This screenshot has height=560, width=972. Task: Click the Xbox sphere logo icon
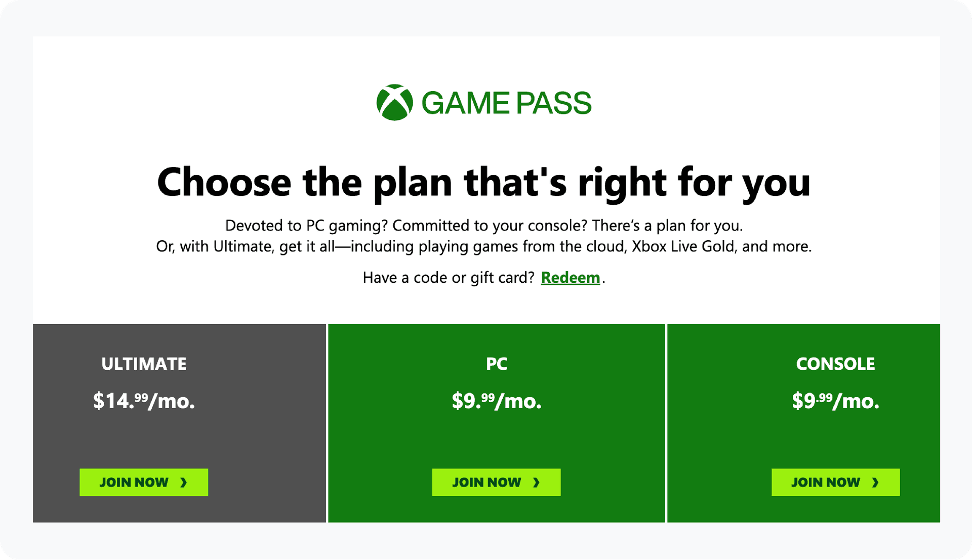tap(394, 102)
